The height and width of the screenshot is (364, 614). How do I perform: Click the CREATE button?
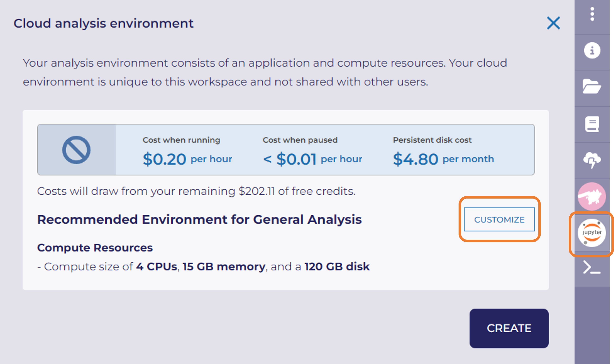(x=509, y=328)
